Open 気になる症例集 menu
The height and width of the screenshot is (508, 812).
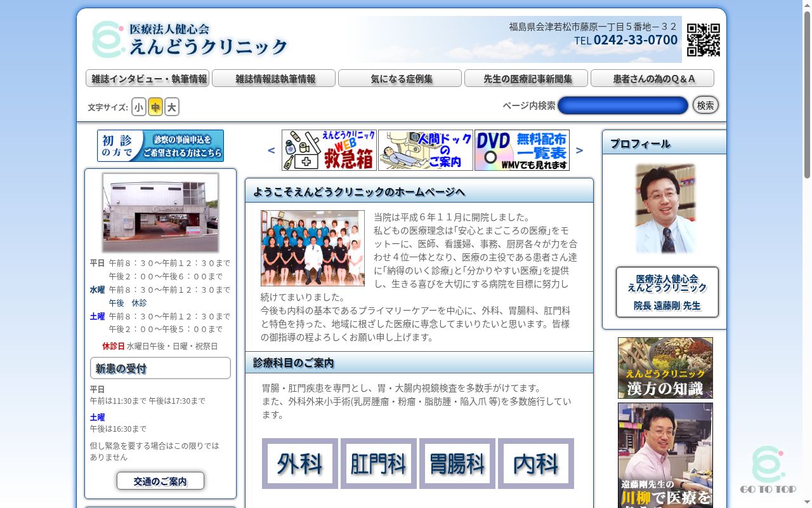[400, 78]
